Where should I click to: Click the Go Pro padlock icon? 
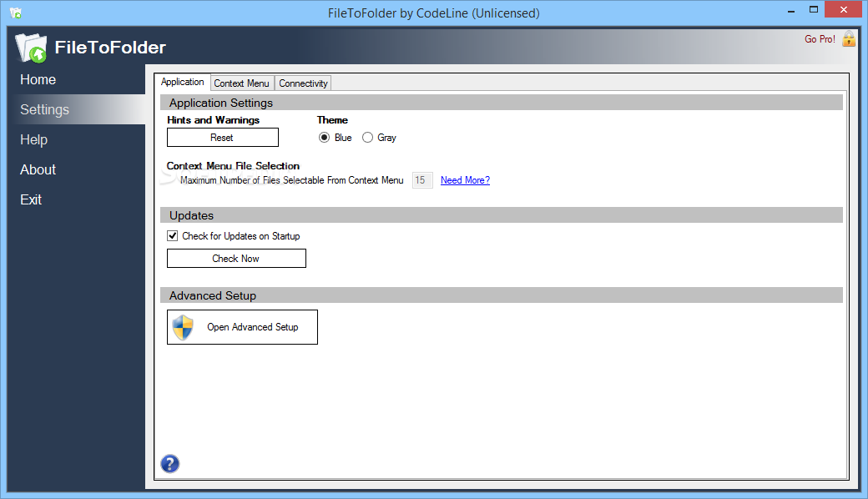click(849, 38)
